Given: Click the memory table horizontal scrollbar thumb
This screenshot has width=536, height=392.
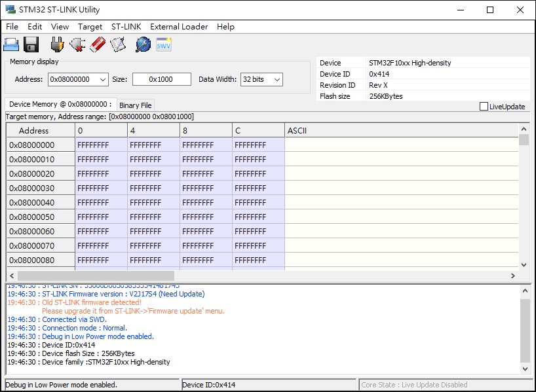Looking at the screenshot, I should coord(96,276).
